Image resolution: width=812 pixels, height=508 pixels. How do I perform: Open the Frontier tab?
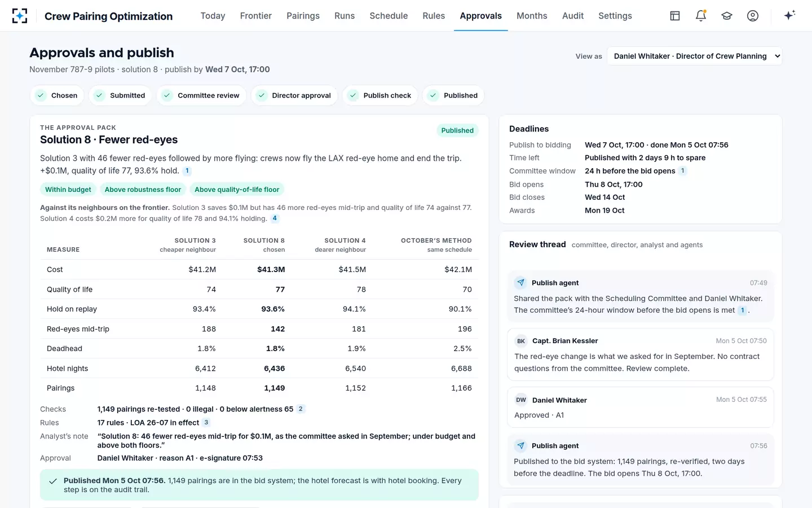256,16
